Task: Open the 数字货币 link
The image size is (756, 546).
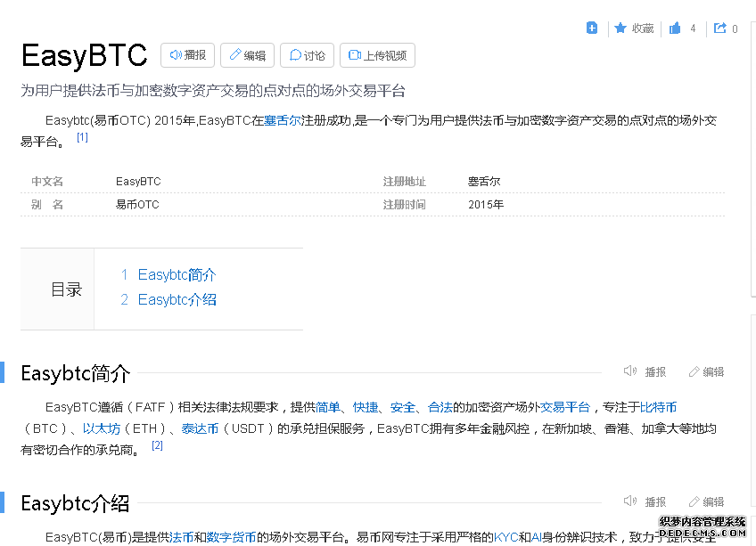Action: coord(231,537)
